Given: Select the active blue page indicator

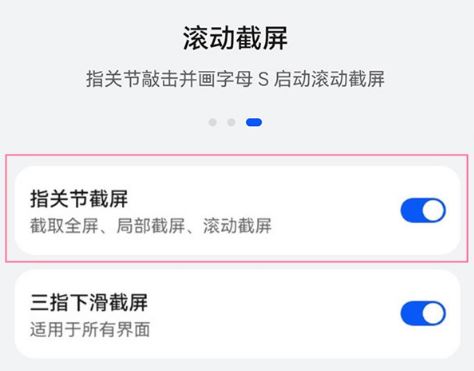Looking at the screenshot, I should (254, 122).
